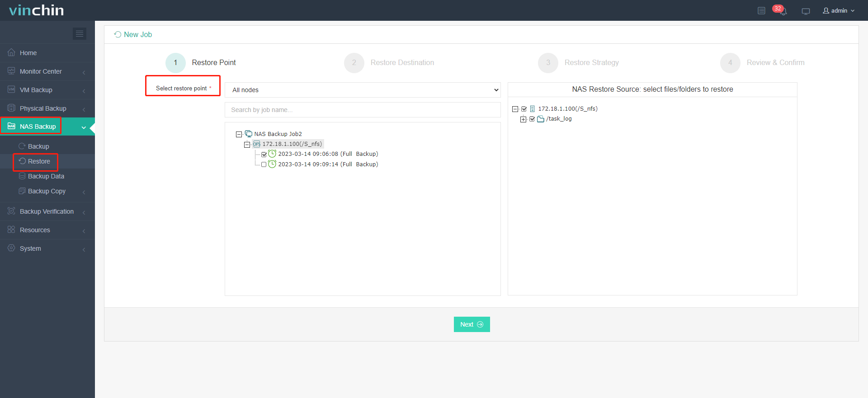Image resolution: width=868 pixels, height=398 pixels.
Task: Click the Backup Verification icon
Action: tap(11, 211)
